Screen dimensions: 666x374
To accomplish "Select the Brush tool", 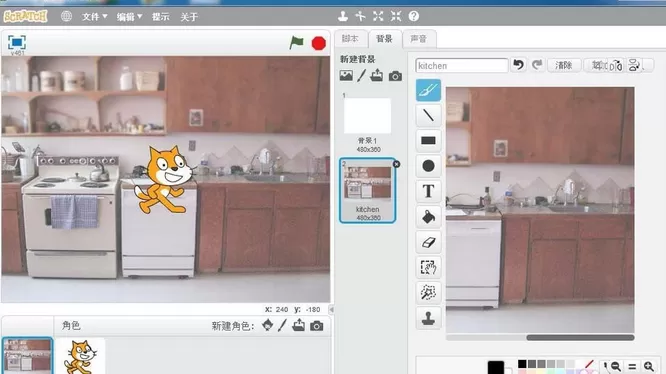I will click(428, 90).
